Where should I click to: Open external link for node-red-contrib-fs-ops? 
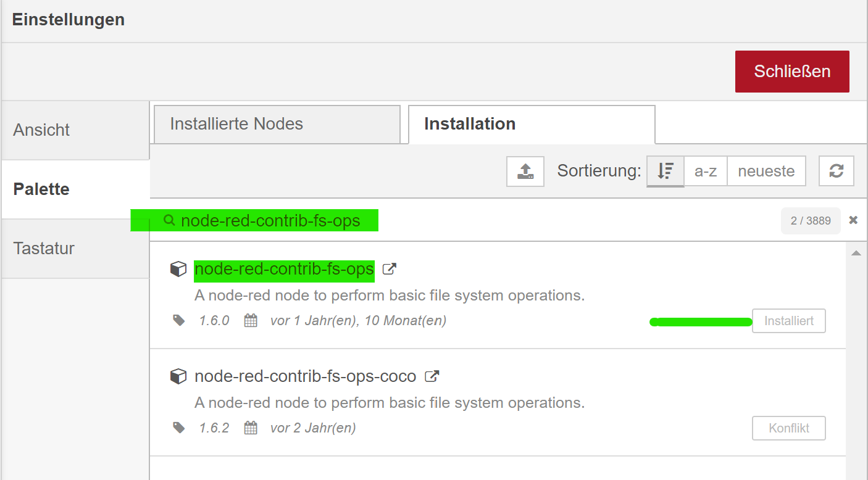coord(390,269)
